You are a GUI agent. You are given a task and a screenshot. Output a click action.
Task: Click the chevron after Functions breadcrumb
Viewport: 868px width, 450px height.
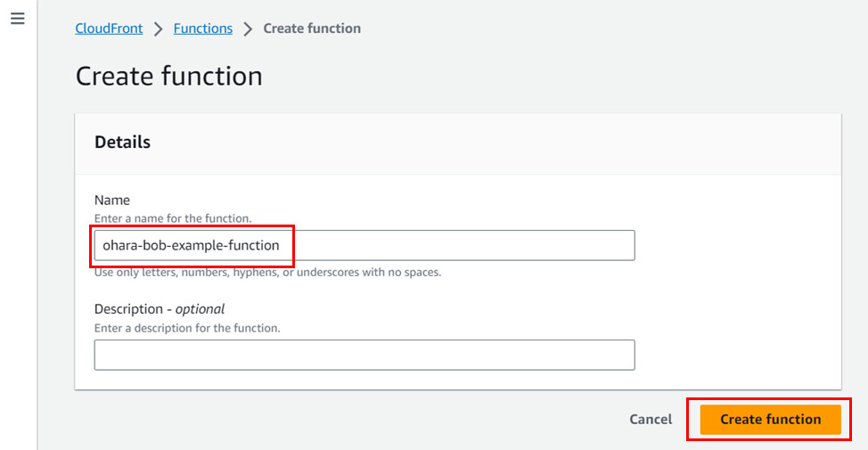[x=248, y=29]
